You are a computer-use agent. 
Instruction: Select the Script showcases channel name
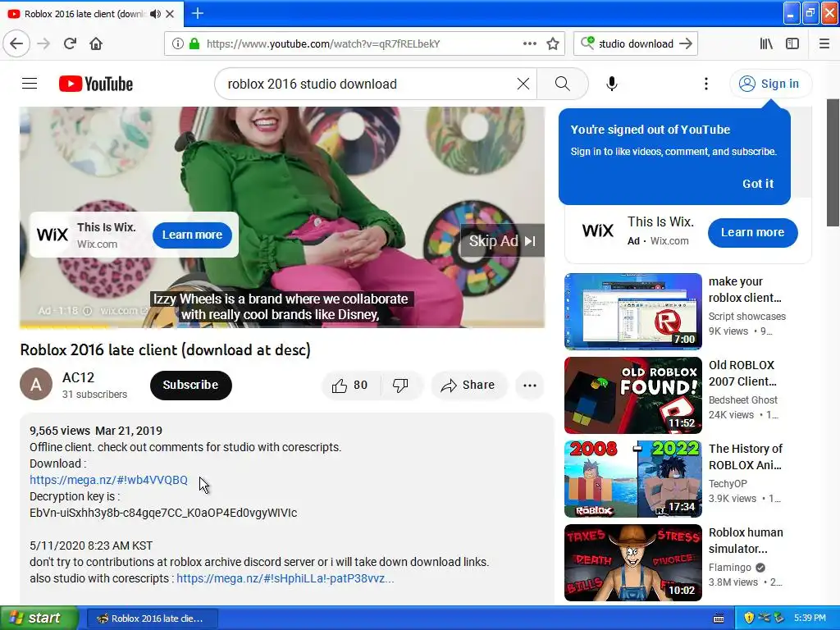(746, 316)
